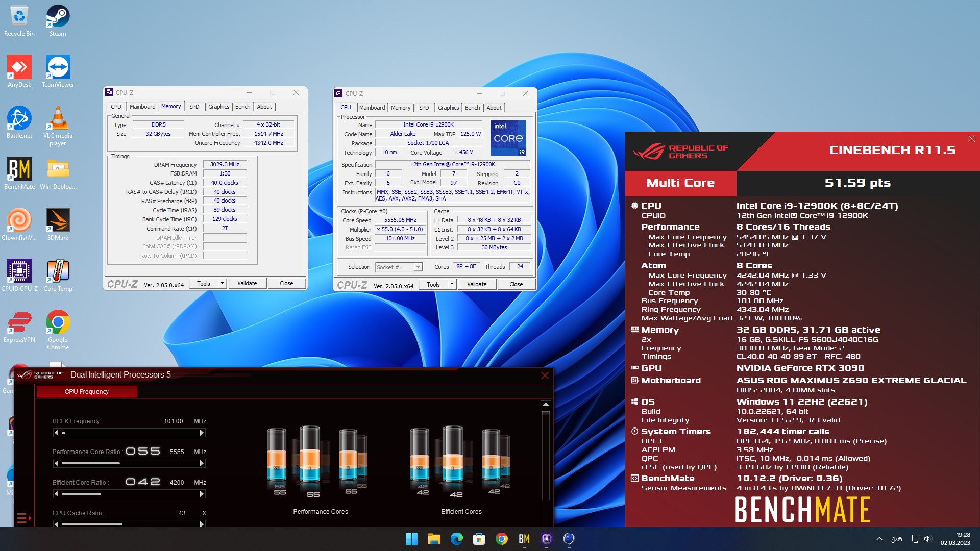Increase BCLK Frequency with right arrow
This screenshot has height=551, width=980.
[x=202, y=433]
